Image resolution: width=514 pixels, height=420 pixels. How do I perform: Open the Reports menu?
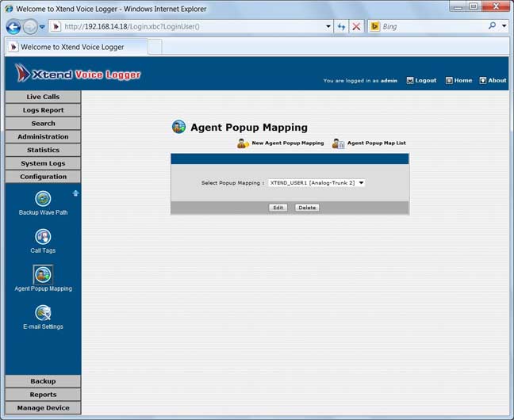(43, 395)
